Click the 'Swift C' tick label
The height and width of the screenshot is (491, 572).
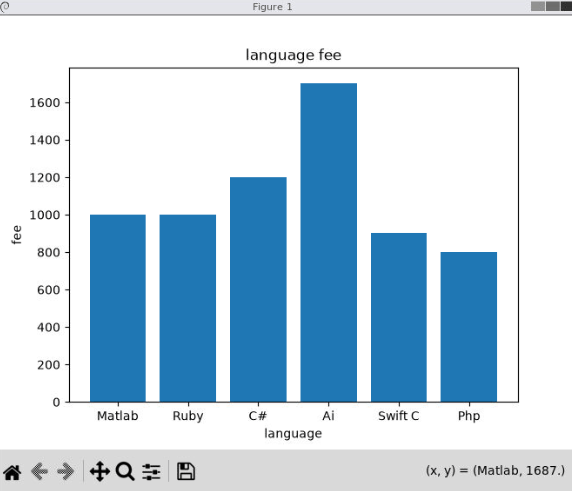pyautogui.click(x=399, y=416)
